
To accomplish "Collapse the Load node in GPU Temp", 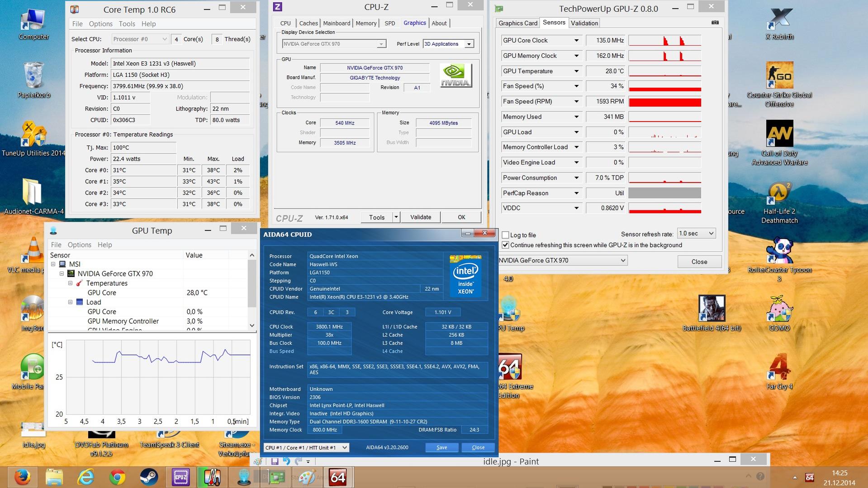I will point(70,302).
